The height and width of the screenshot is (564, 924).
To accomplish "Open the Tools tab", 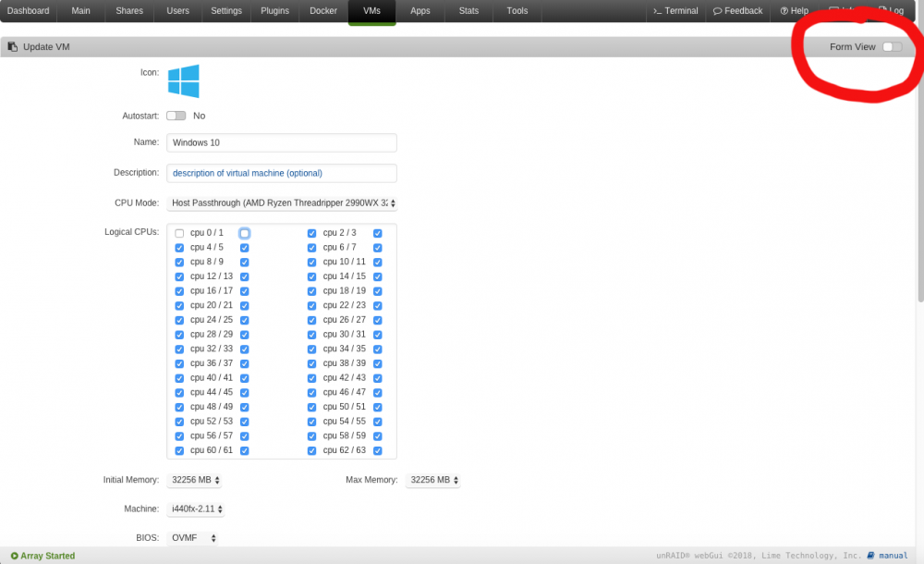I will tap(517, 10).
